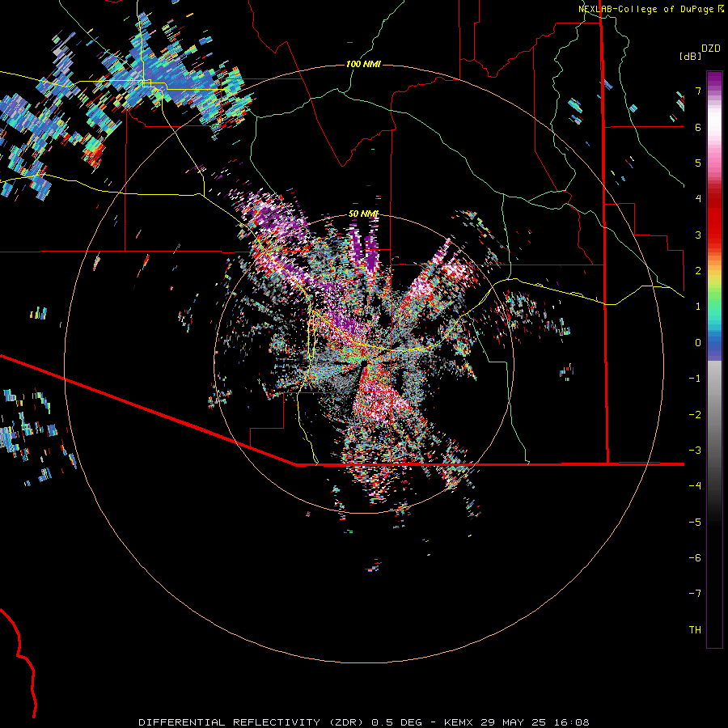Click the '-6' value on color scale
Image resolution: width=728 pixels, height=728 pixels.
coord(695,558)
